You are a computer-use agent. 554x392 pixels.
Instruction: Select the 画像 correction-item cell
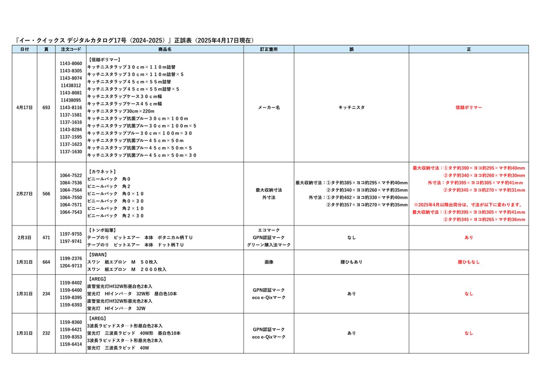[x=268, y=262]
